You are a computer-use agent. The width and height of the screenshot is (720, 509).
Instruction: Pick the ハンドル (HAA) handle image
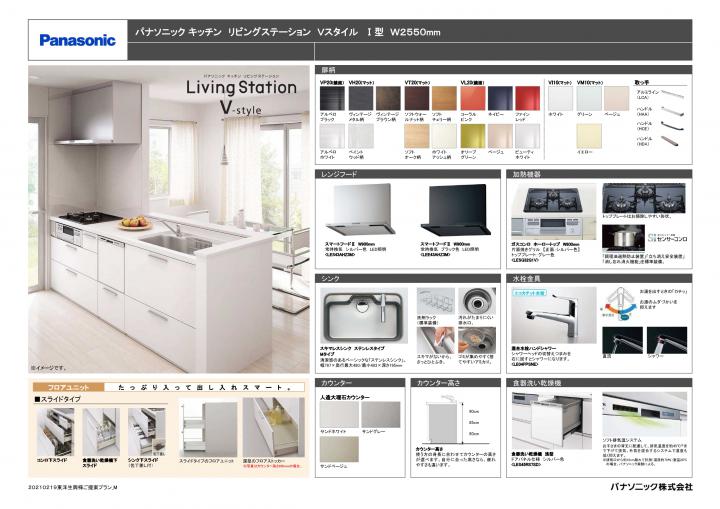(x=672, y=111)
